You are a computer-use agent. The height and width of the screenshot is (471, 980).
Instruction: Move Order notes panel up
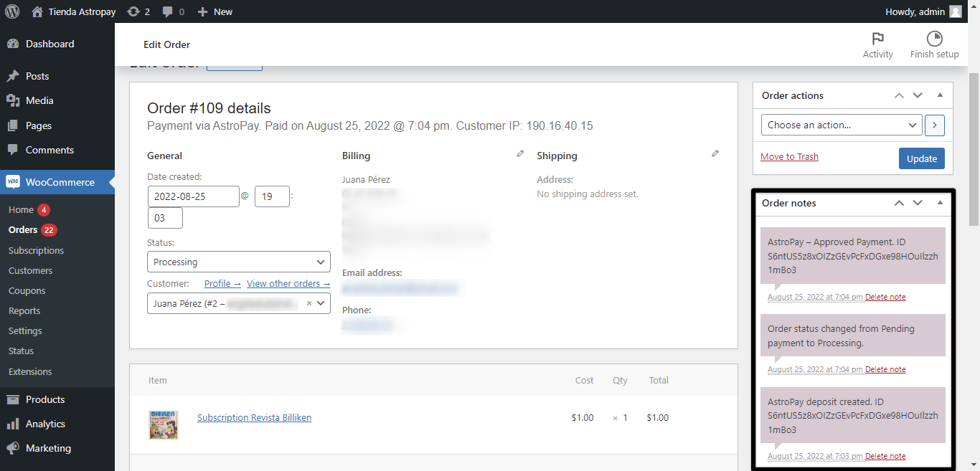click(x=899, y=203)
